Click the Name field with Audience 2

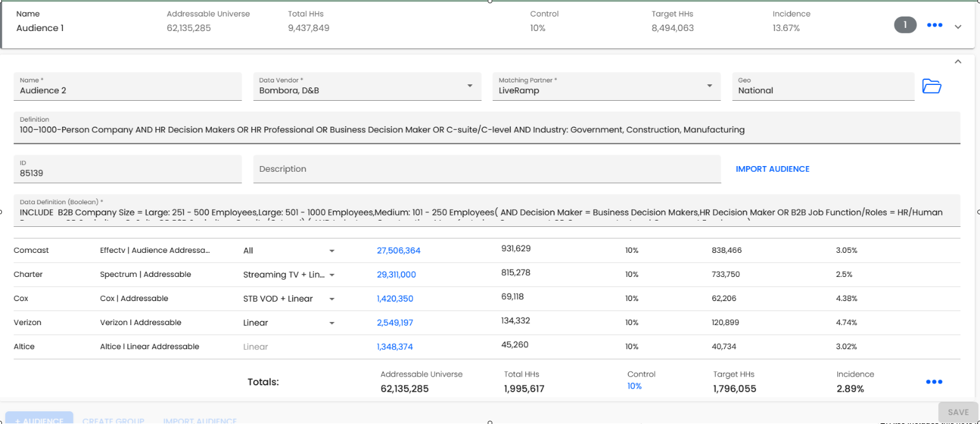pyautogui.click(x=127, y=90)
